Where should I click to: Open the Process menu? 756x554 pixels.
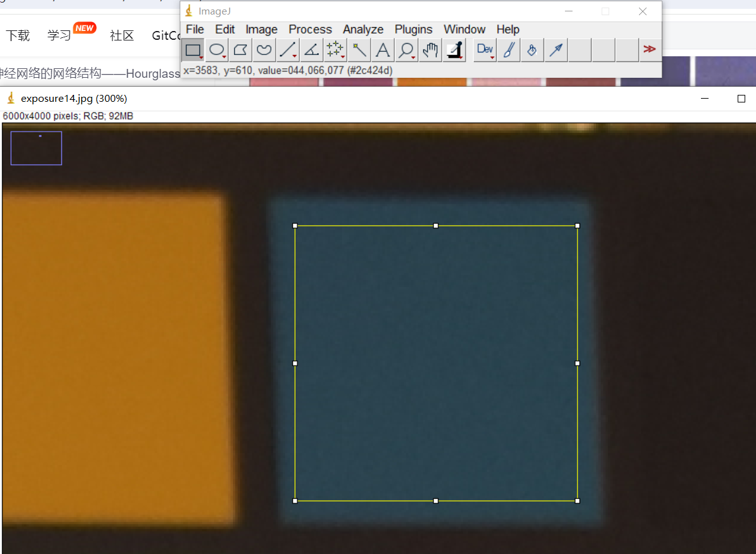pyautogui.click(x=310, y=30)
